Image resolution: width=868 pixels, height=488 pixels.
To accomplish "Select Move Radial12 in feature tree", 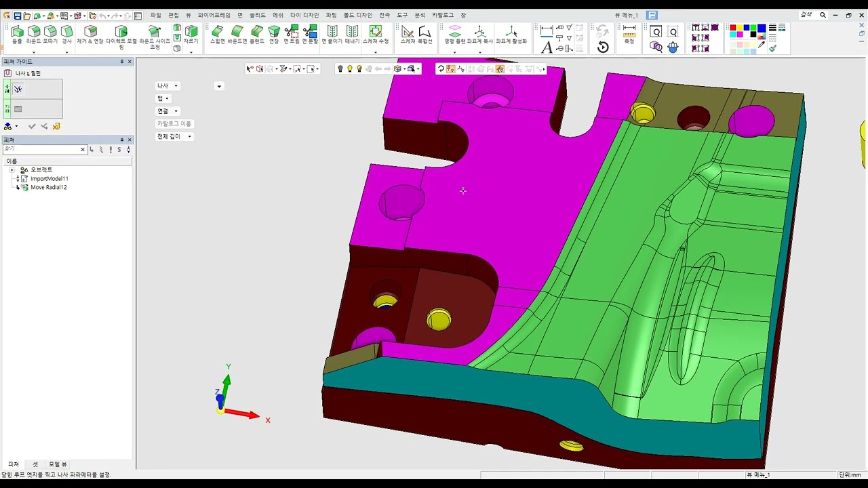I will [x=48, y=188].
